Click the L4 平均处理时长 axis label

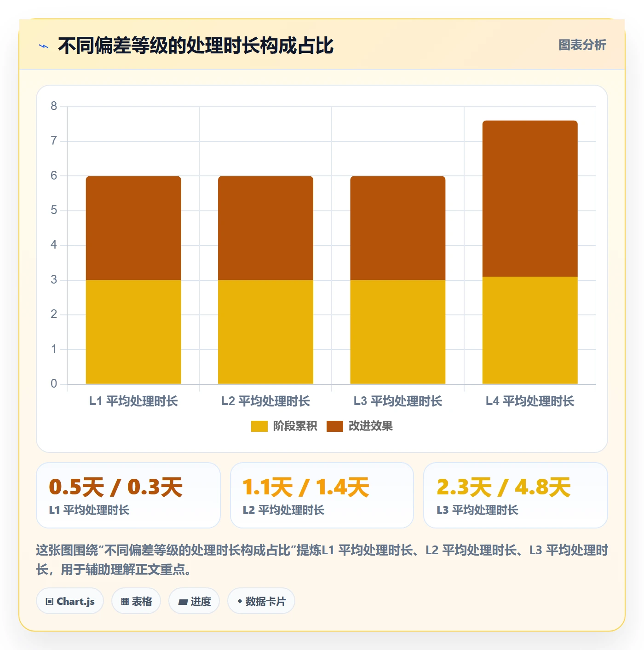point(530,401)
